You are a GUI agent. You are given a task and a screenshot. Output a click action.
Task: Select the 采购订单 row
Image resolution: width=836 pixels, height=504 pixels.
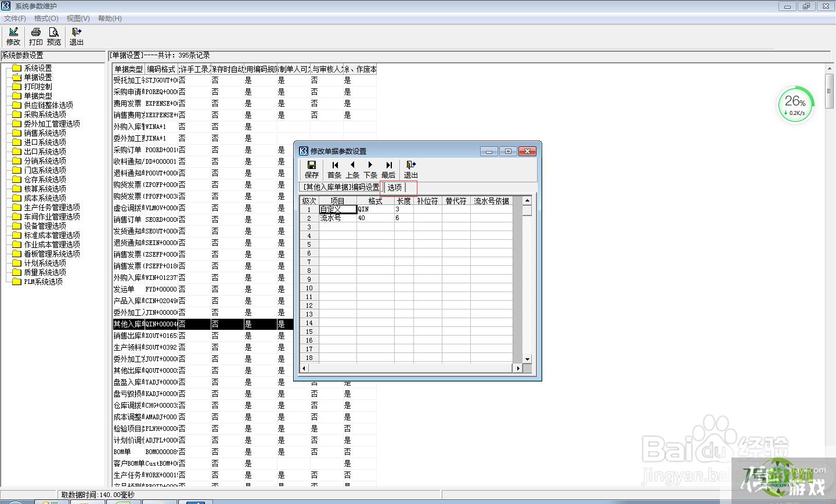click(x=244, y=150)
